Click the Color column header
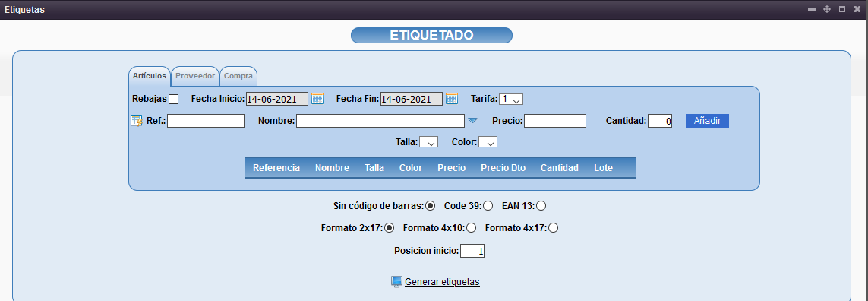Screen dimensions: 868x301 (x=411, y=168)
